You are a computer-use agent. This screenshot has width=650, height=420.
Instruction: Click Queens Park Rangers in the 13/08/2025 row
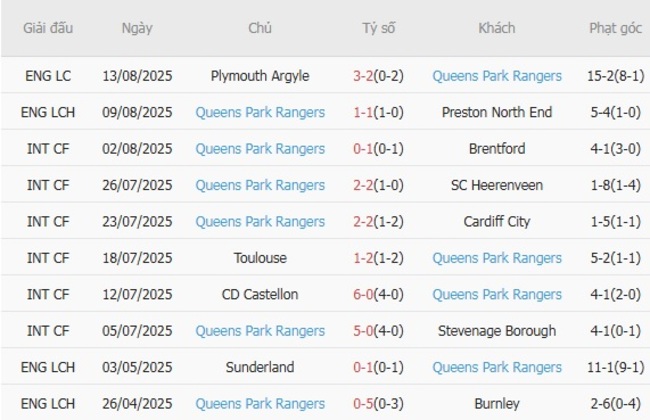497,76
